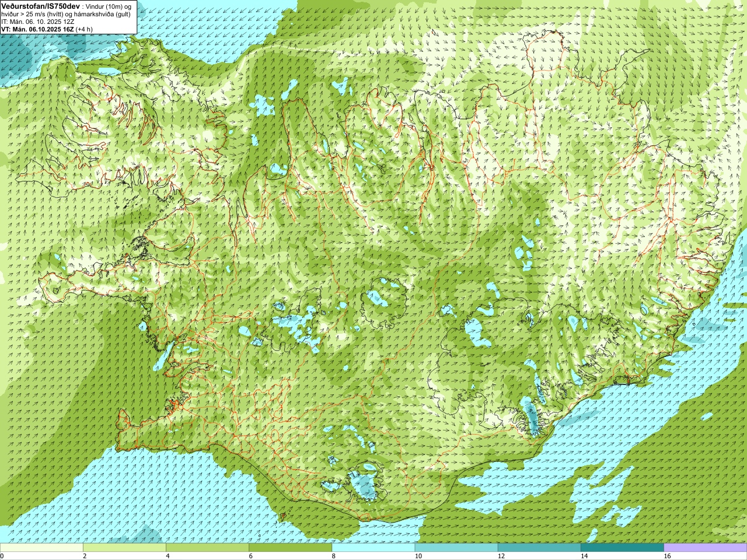The image size is (747, 560).
Task: Click the legend label "12"
Action: [x=501, y=556]
